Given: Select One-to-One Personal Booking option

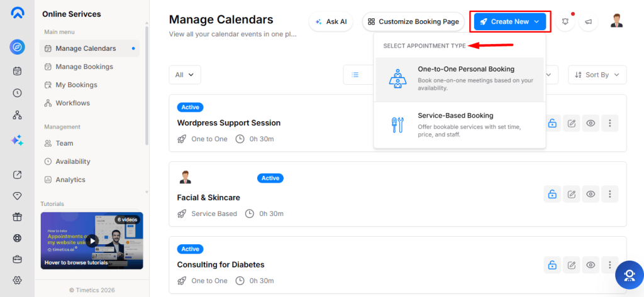Looking at the screenshot, I should (460, 78).
